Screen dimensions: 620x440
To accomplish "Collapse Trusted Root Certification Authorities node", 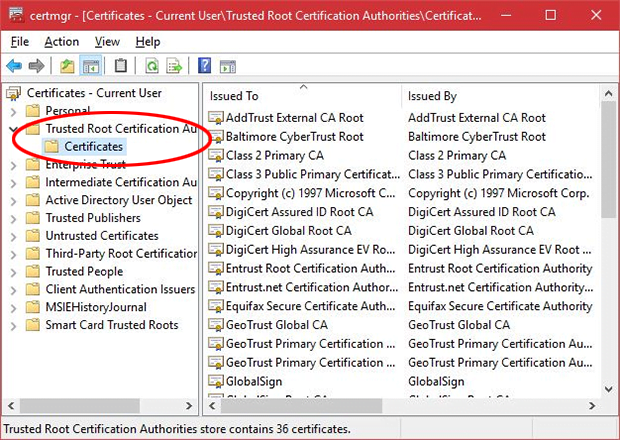I will pos(13,129).
